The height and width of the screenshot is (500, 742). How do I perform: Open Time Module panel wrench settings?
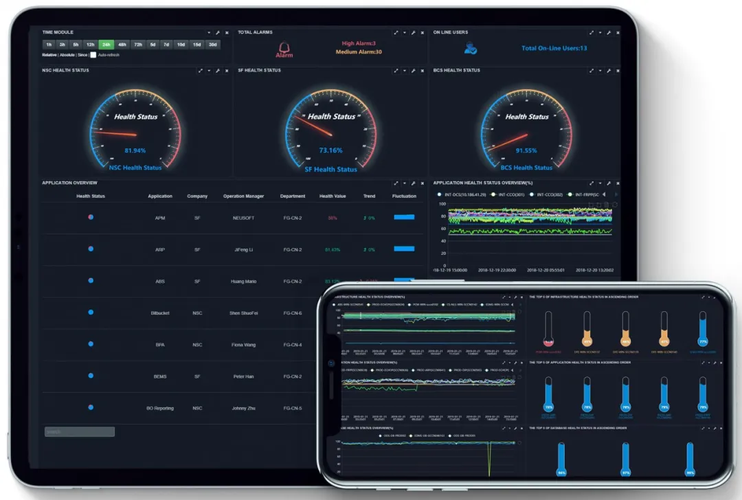(218, 33)
